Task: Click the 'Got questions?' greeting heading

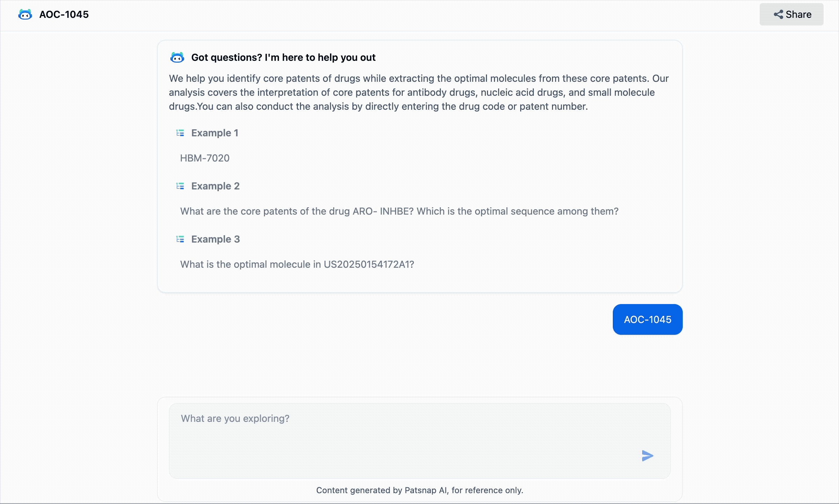Action: [x=283, y=57]
